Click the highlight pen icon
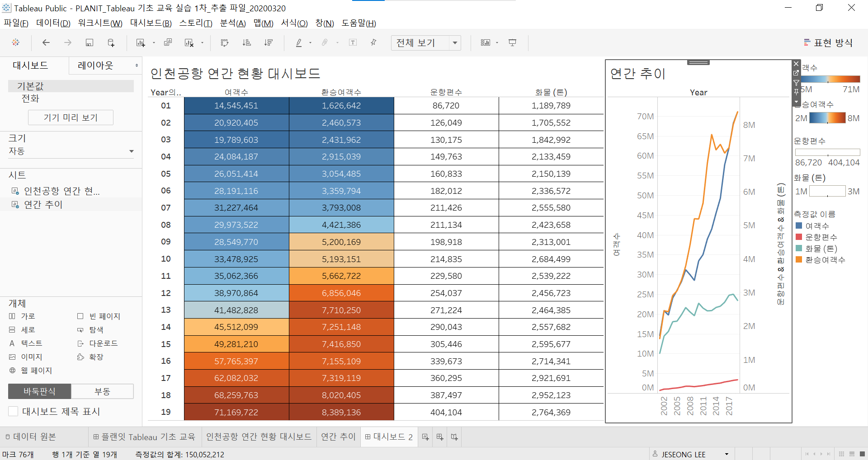Viewport: 868px width, 460px height. point(299,42)
